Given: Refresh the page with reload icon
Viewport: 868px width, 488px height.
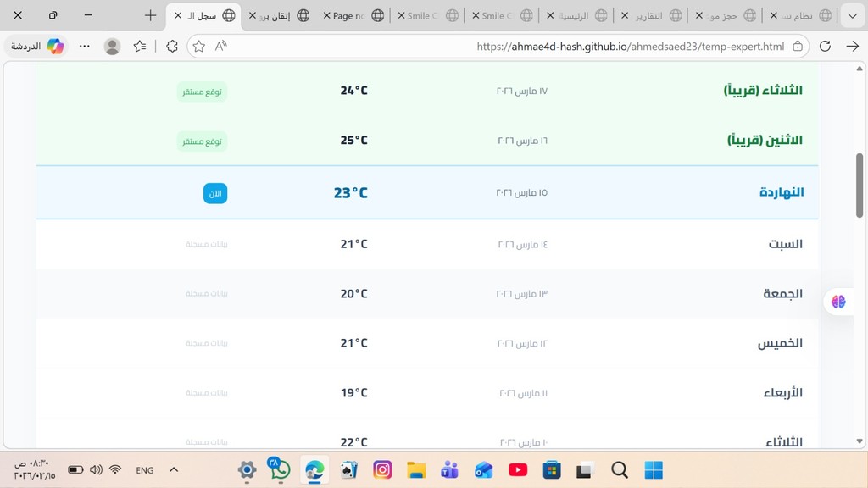Looking at the screenshot, I should click(x=825, y=47).
